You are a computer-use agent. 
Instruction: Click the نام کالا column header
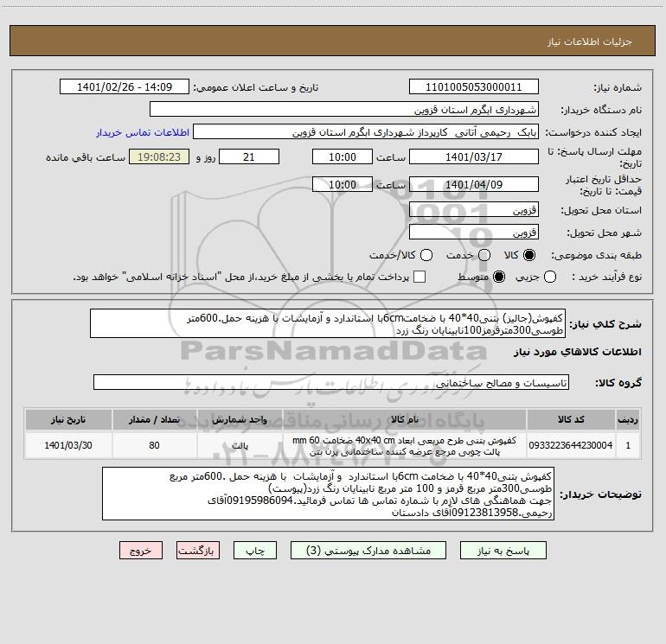(405, 419)
